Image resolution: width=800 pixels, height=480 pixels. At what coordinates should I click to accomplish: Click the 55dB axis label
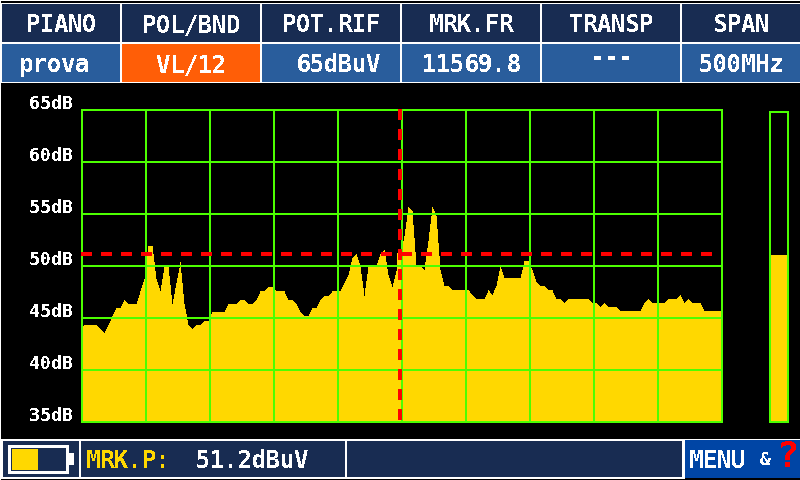coord(51,207)
